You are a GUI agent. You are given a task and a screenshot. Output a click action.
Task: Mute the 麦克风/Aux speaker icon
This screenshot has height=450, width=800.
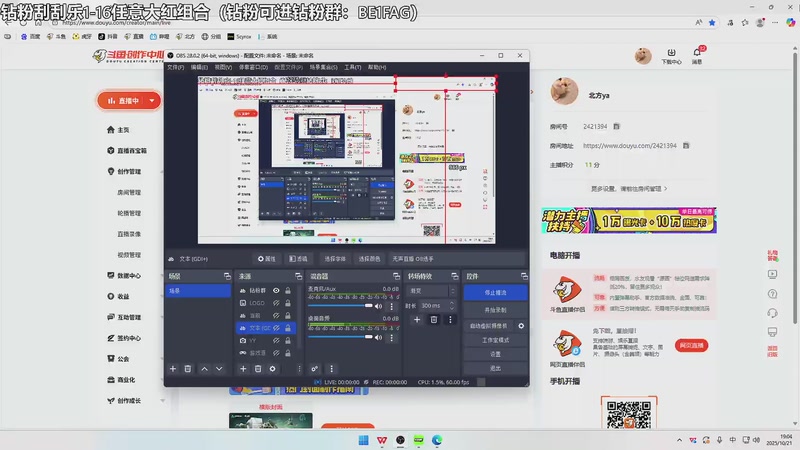379,306
